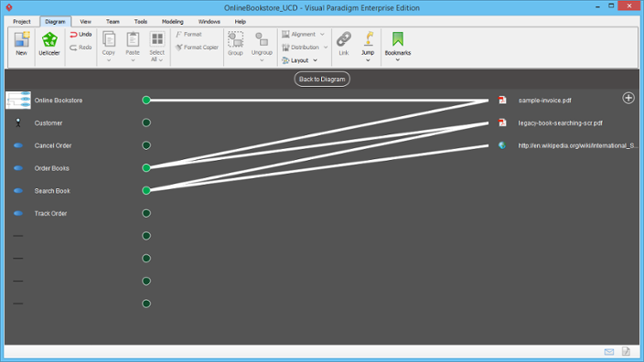Click the Select All icon
The width and height of the screenshot is (644, 362).
click(x=157, y=39)
